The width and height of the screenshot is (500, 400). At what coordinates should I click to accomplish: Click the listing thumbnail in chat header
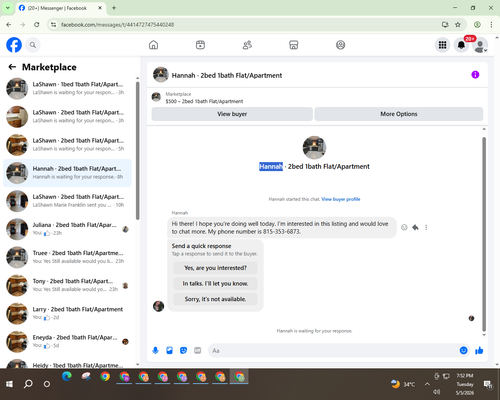point(161,75)
